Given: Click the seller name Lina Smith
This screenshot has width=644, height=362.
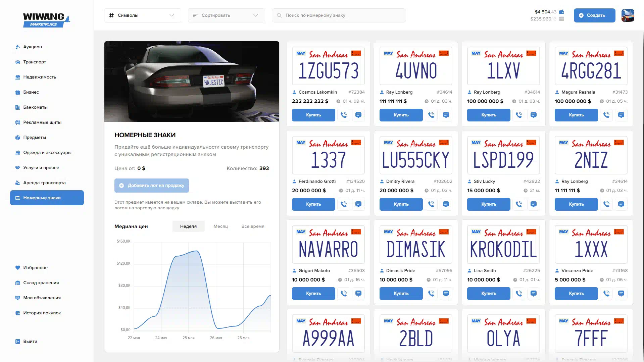Looking at the screenshot, I should tap(485, 271).
